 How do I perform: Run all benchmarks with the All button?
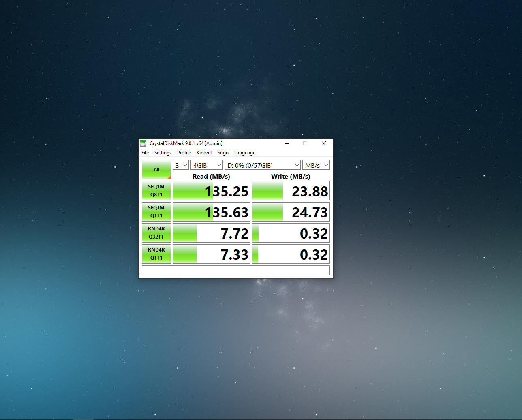tap(156, 170)
